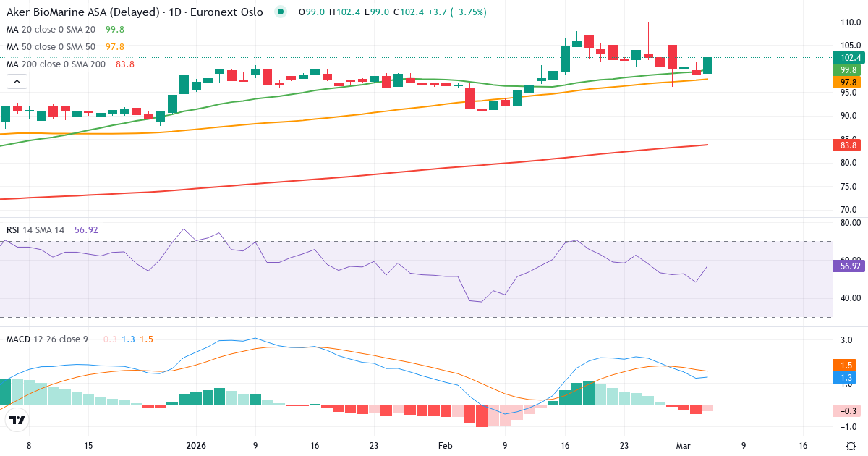The image size is (868, 456).
Task: Click the Feb label on the time axis
Action: (x=446, y=447)
